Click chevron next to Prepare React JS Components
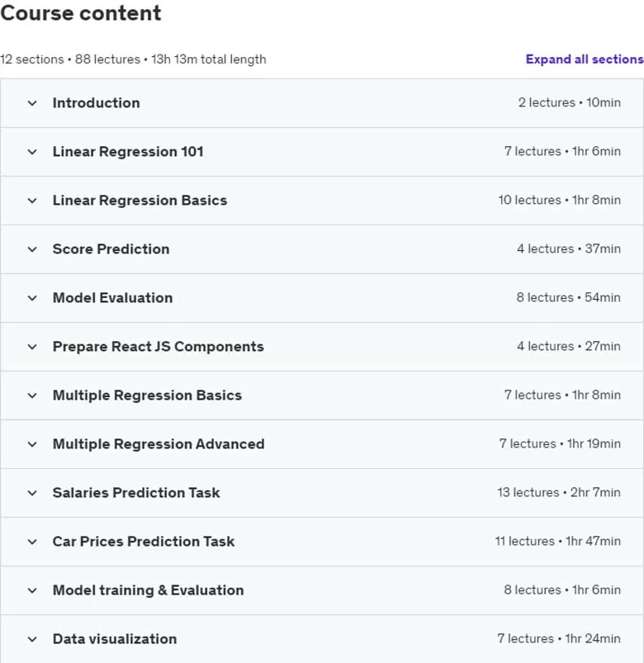 pyautogui.click(x=32, y=347)
